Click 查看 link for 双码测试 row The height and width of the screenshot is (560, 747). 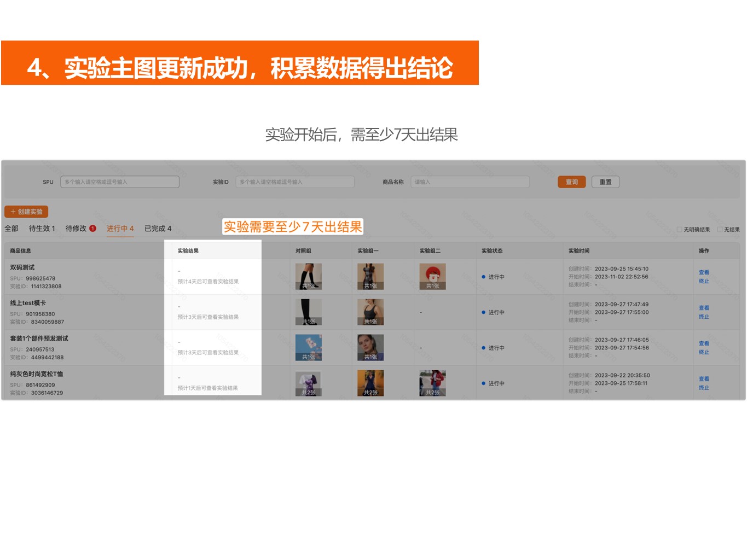(x=704, y=272)
